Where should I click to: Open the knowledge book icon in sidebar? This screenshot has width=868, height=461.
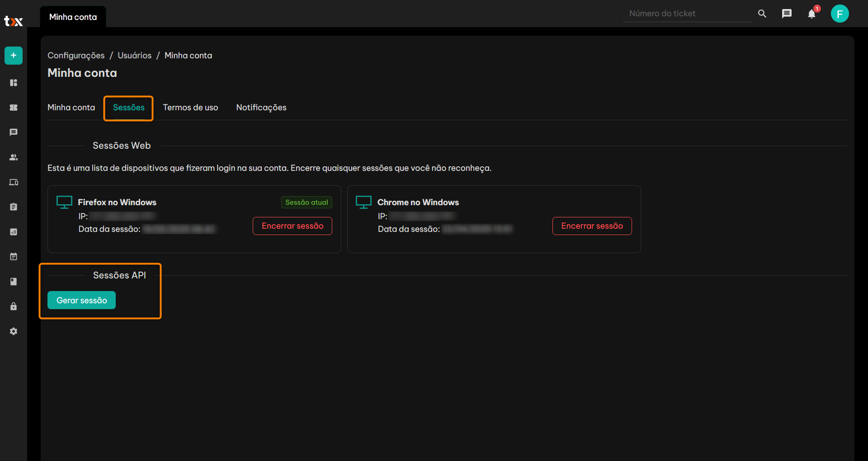click(14, 282)
